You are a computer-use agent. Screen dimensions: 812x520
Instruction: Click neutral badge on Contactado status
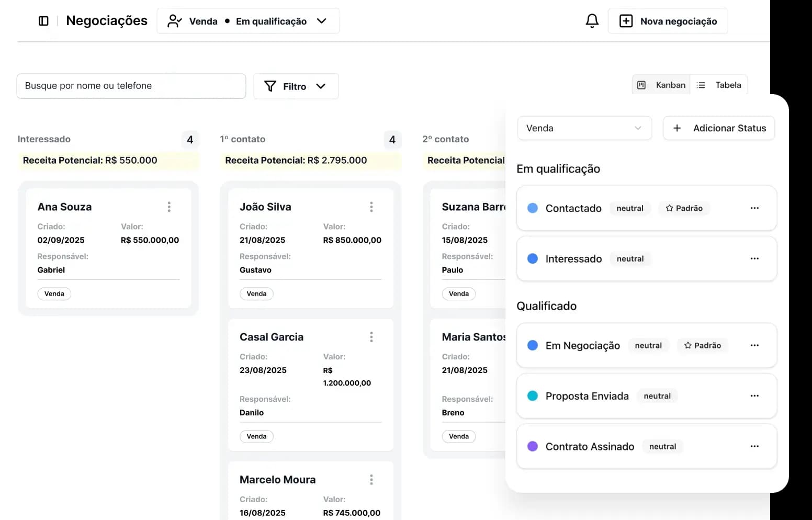630,208
